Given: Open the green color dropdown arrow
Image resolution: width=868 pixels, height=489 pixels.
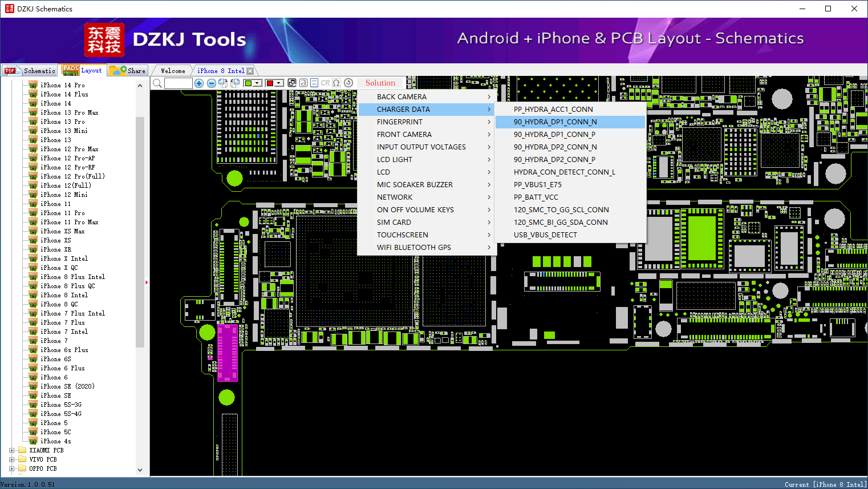Looking at the screenshot, I should coord(258,83).
